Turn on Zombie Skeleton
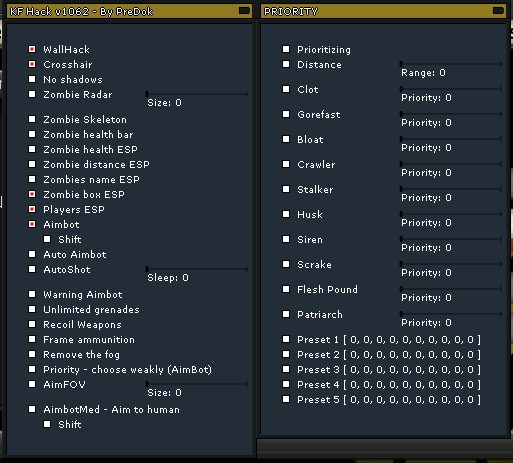 tap(32, 119)
